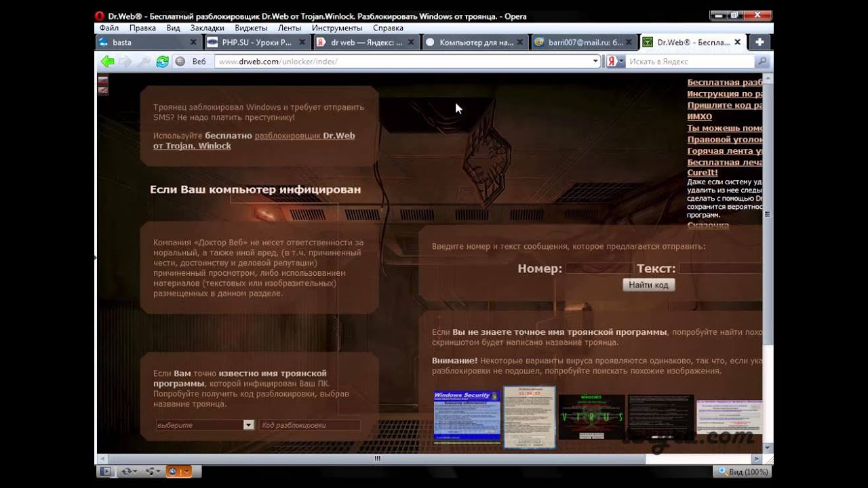Reload the page with refresh icon
Viewport: 868px width, 488px height.
click(x=162, y=61)
